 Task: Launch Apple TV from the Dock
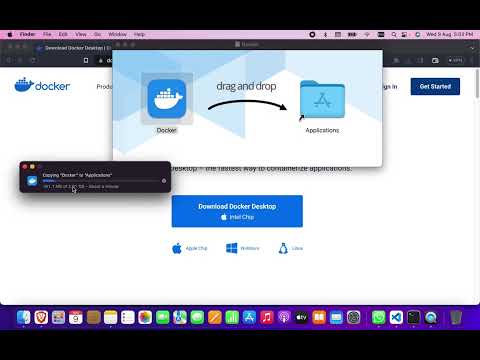[301, 317]
